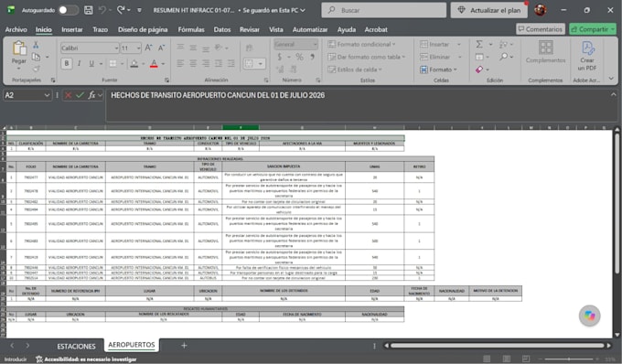This screenshot has height=364, width=622.
Task: Click Actualizar el plan button
Action: pos(488,10)
